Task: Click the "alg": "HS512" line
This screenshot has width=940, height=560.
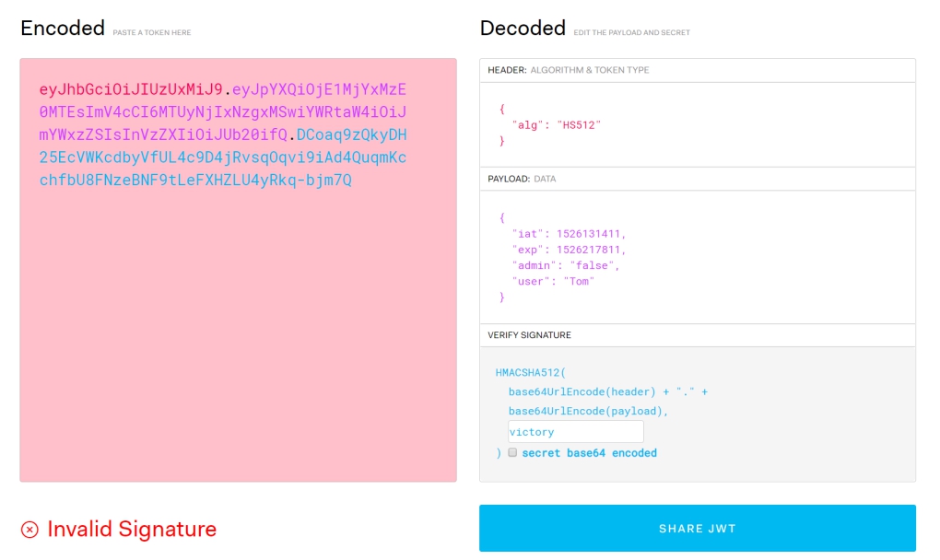Action: click(556, 125)
